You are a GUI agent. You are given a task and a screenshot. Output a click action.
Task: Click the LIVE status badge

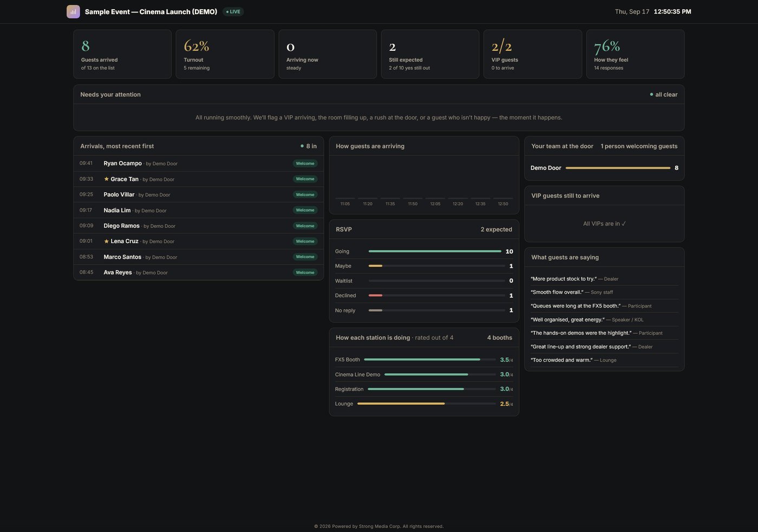tap(233, 11)
